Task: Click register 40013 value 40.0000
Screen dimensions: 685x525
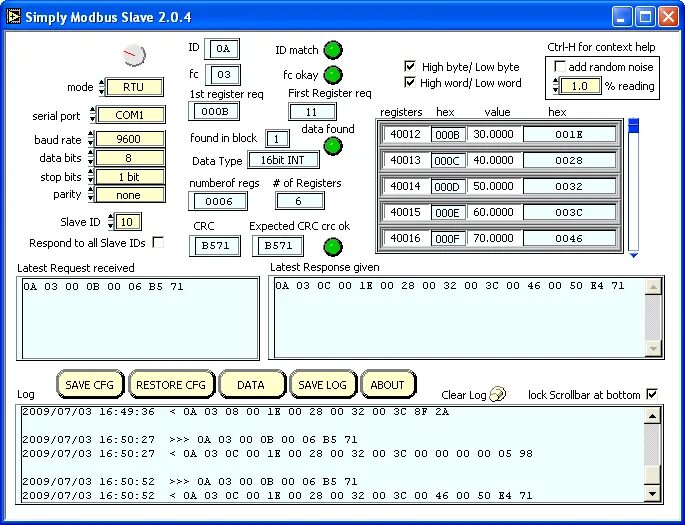Action: [x=494, y=160]
